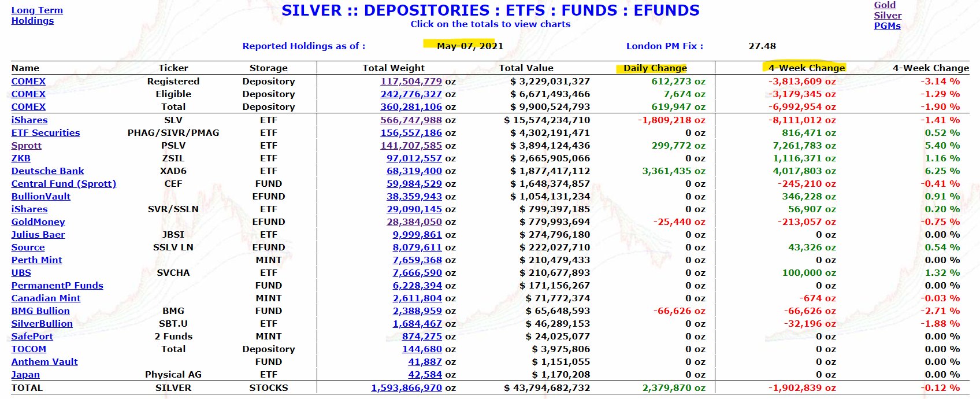Open the PGMs page link

887,25
